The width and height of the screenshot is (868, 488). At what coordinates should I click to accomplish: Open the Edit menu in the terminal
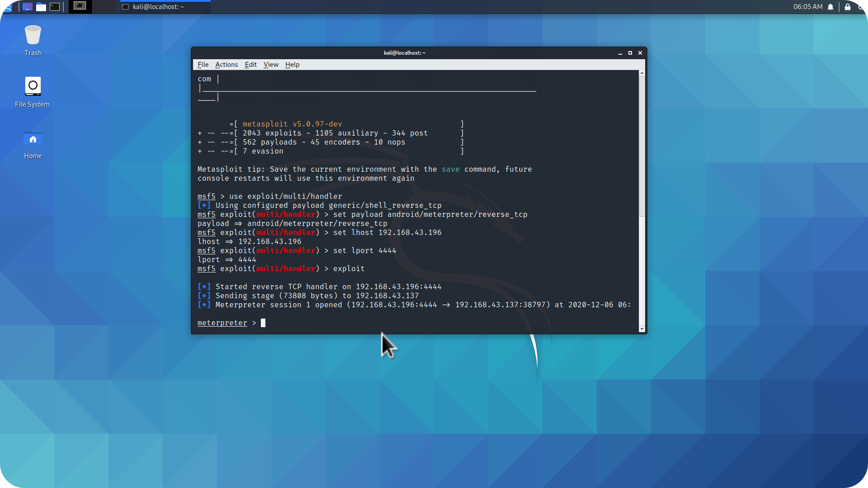coord(250,65)
